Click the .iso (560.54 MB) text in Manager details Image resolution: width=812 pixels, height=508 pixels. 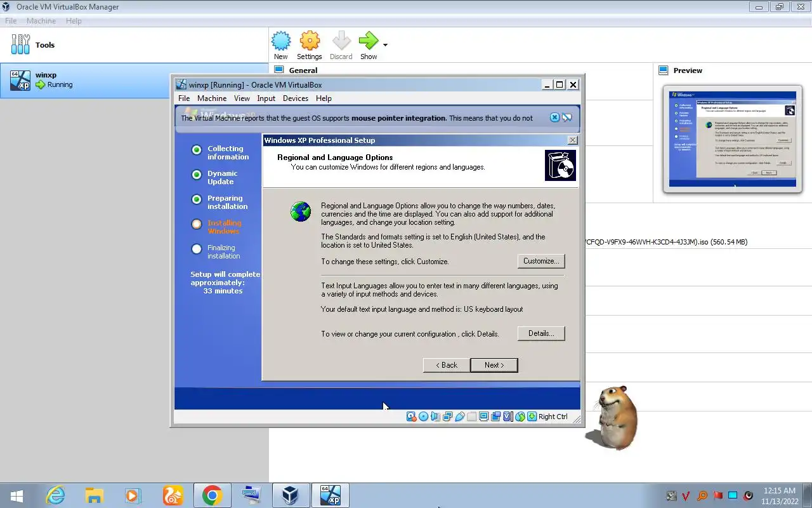pos(723,242)
